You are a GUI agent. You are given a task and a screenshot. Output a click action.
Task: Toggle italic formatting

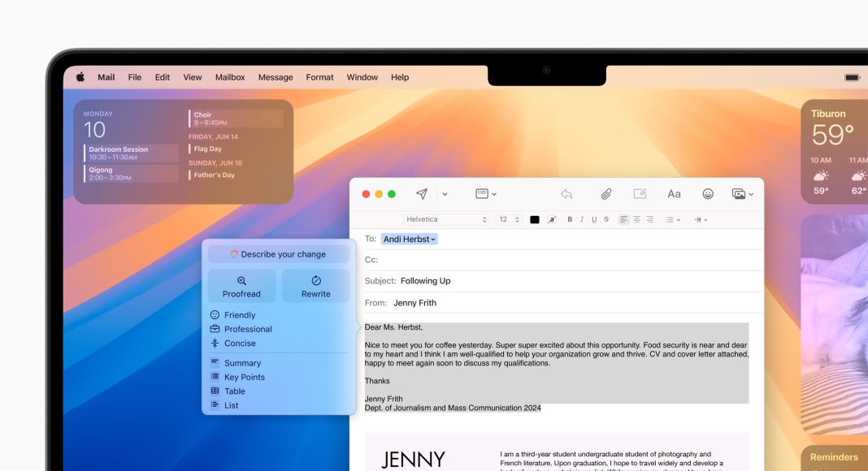pos(582,219)
